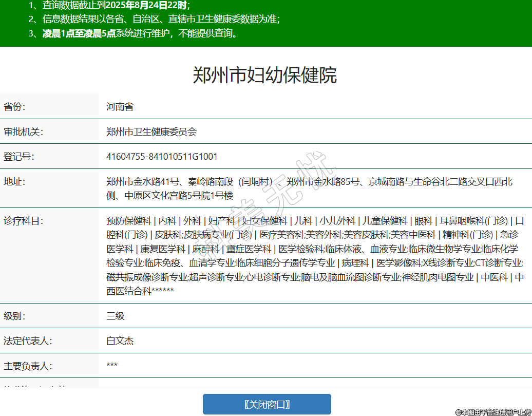
Task: Click the level value 三级
Action: (x=116, y=316)
